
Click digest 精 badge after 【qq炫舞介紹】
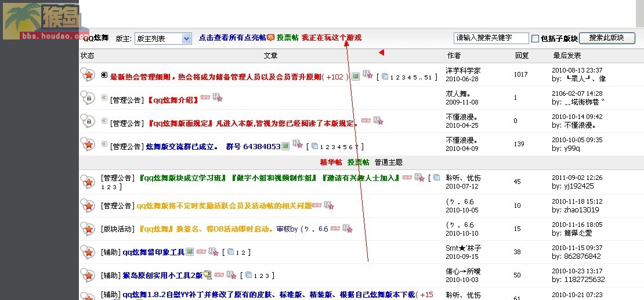click(217, 98)
